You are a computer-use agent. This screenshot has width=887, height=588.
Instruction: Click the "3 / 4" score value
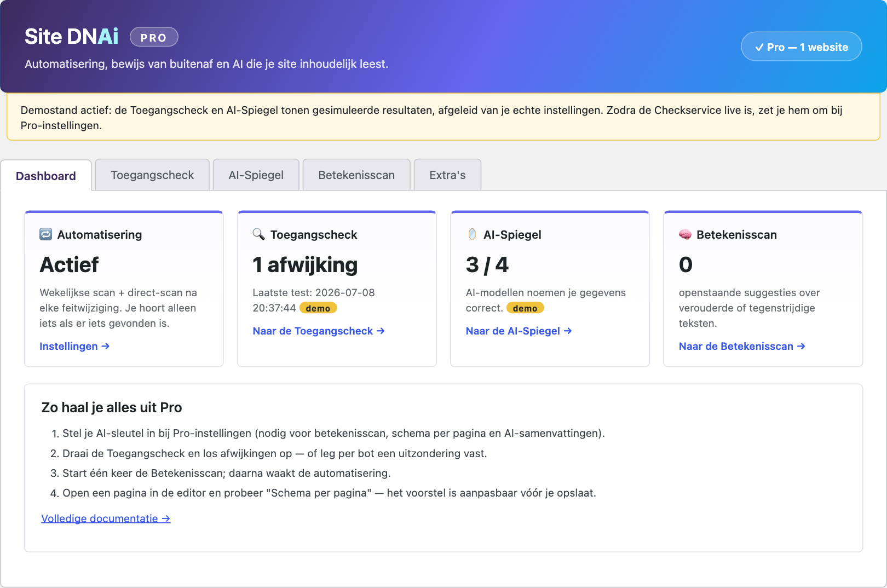tap(487, 265)
